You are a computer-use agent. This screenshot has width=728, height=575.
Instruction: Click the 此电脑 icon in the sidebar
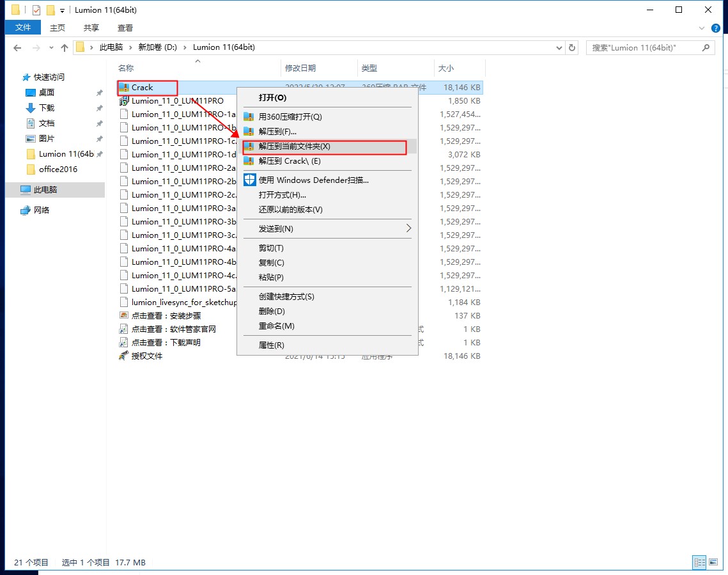pyautogui.click(x=26, y=190)
